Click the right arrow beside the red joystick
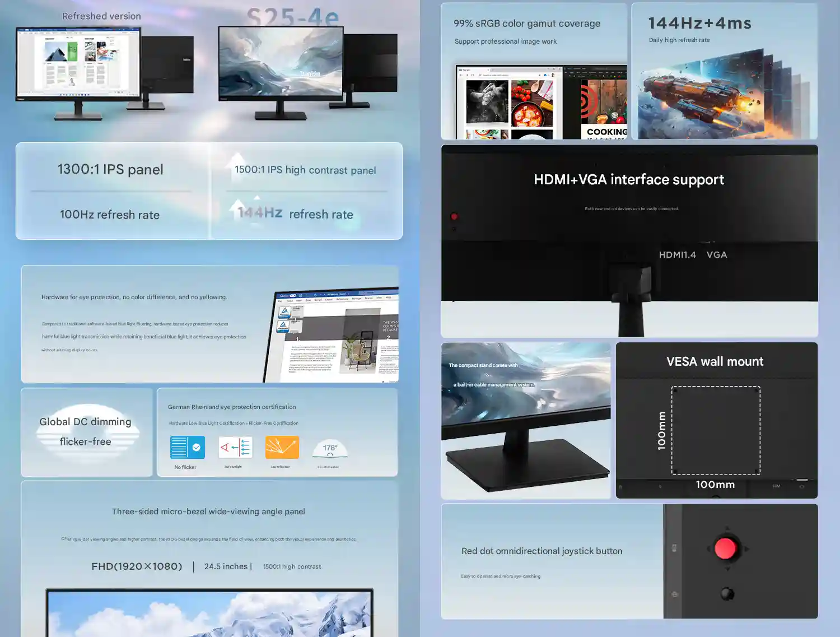840x637 pixels. (746, 549)
